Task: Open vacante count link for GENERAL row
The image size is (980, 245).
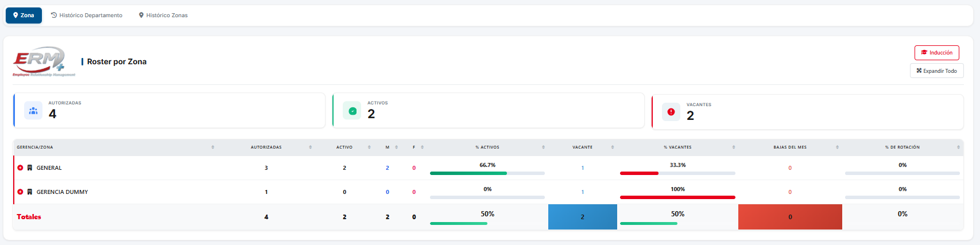Action: (582, 168)
